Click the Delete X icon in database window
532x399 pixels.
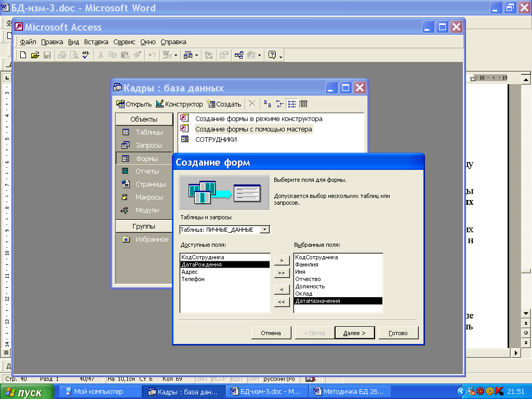pyautogui.click(x=252, y=104)
